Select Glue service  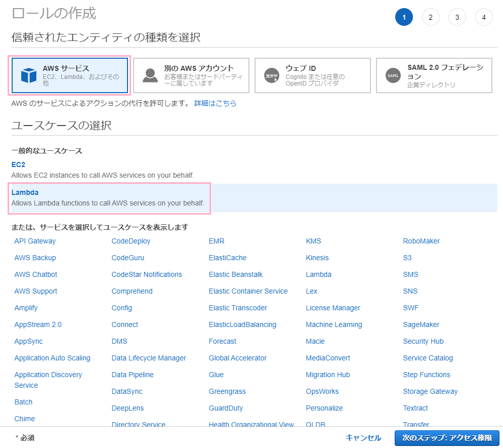click(216, 375)
